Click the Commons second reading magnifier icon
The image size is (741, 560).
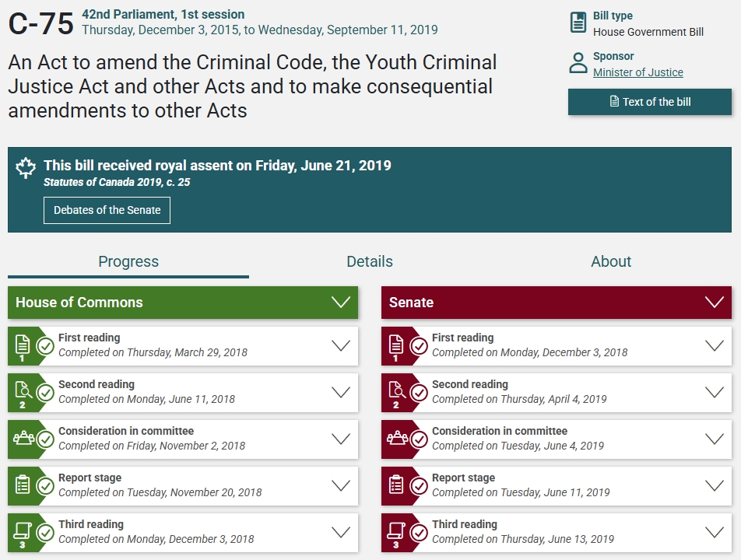(23, 391)
